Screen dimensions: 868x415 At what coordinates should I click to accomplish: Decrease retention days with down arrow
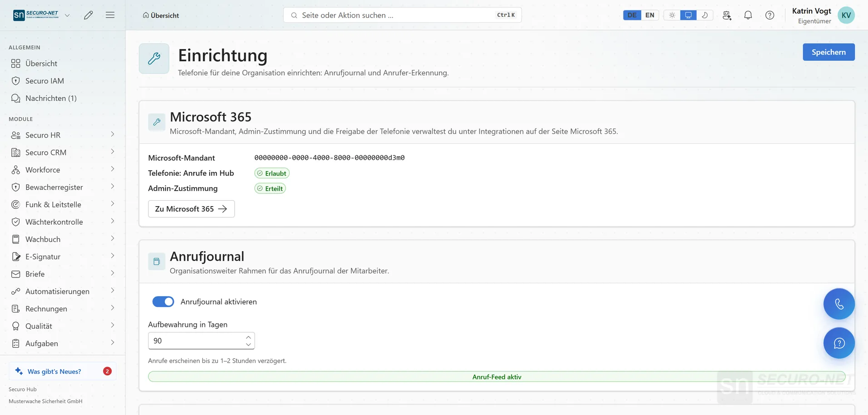pos(248,345)
